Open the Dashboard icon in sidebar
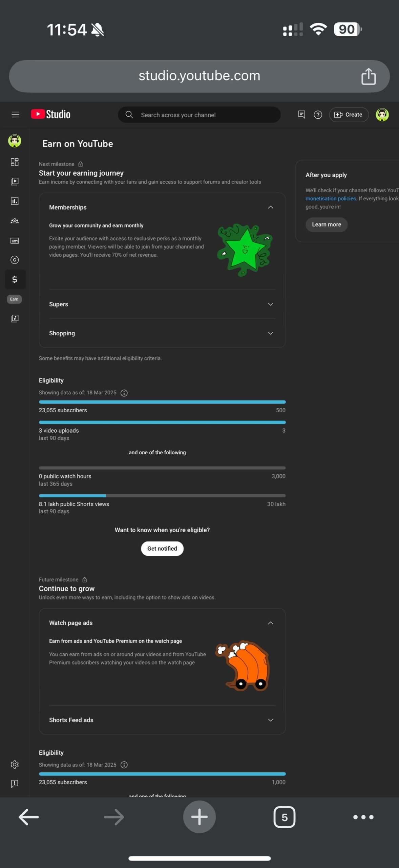The width and height of the screenshot is (399, 868). click(x=15, y=162)
